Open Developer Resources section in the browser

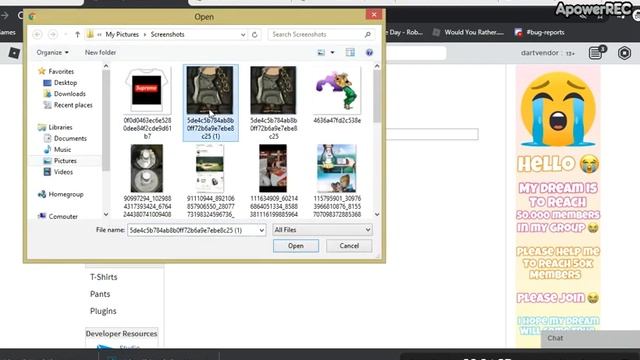click(x=121, y=333)
